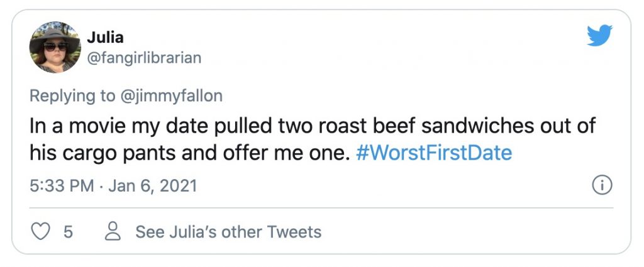The width and height of the screenshot is (644, 267).
Task: Click the display name Julia
Action: (105, 37)
